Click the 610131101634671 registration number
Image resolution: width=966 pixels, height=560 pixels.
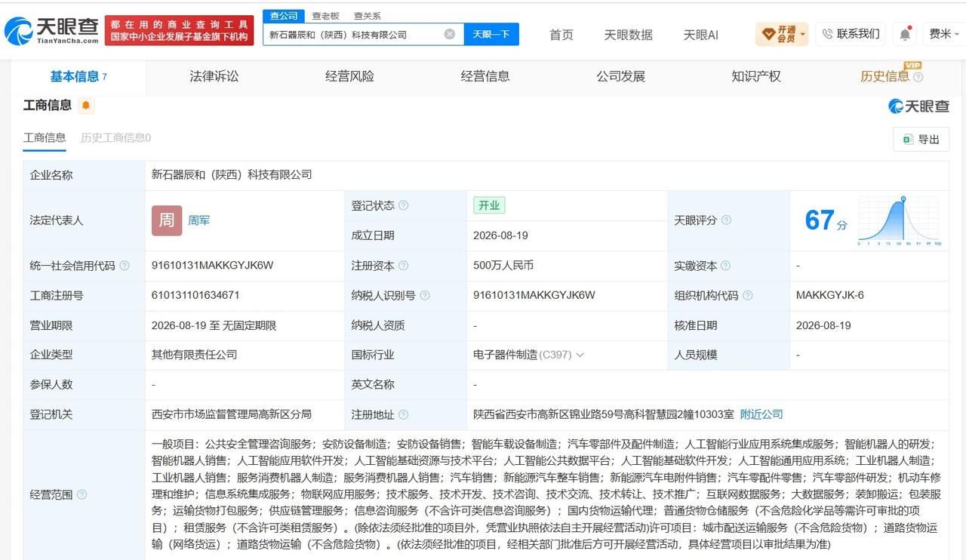195,295
